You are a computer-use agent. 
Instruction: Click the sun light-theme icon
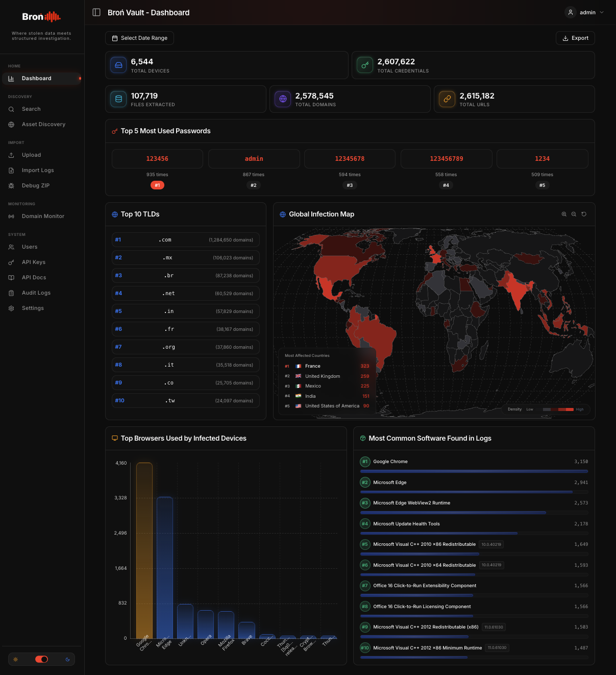point(15,659)
